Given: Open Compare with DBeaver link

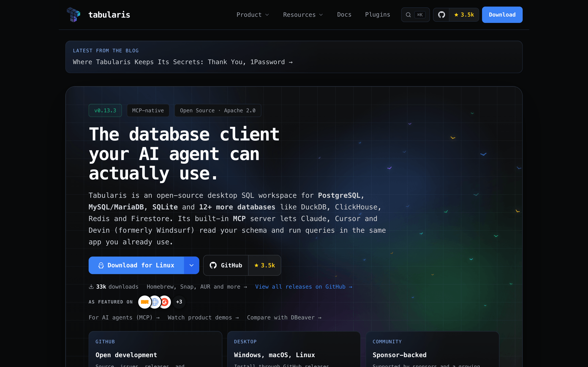Looking at the screenshot, I should tap(284, 318).
